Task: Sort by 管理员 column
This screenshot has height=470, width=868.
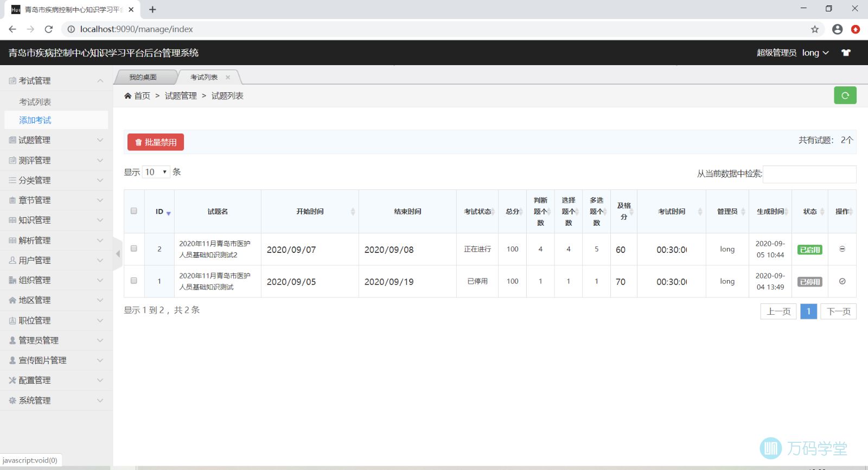Action: click(x=727, y=212)
